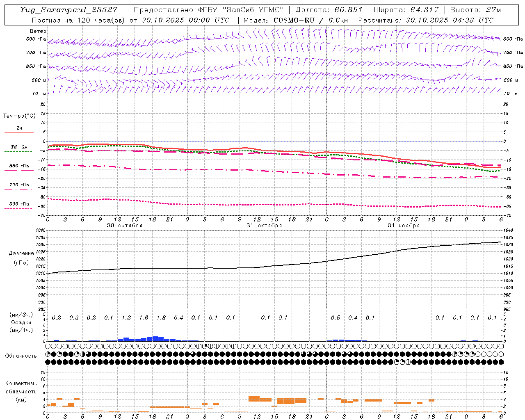This screenshot has height=420, width=525.
Task: Click the (гПа) unit label under Давление
Action: tap(21, 263)
